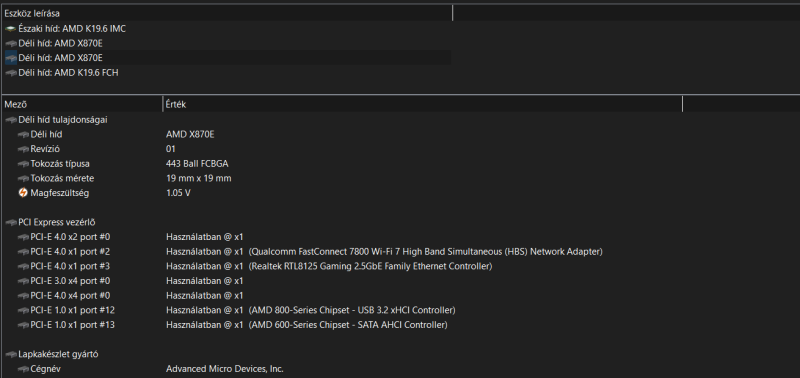This screenshot has height=378, width=800.
Task: Select the highlighted Déli híd: AMD X870E row
Action: tap(227, 58)
